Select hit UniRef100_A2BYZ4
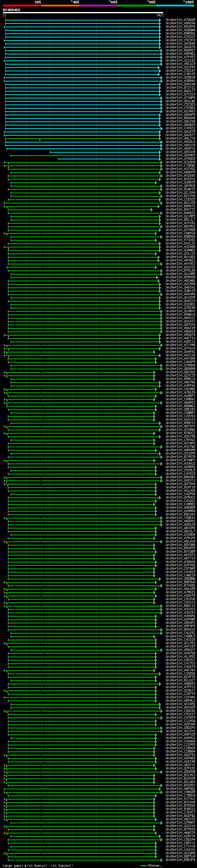The width and height of the screenshot is (197, 868). pyautogui.click(x=180, y=836)
